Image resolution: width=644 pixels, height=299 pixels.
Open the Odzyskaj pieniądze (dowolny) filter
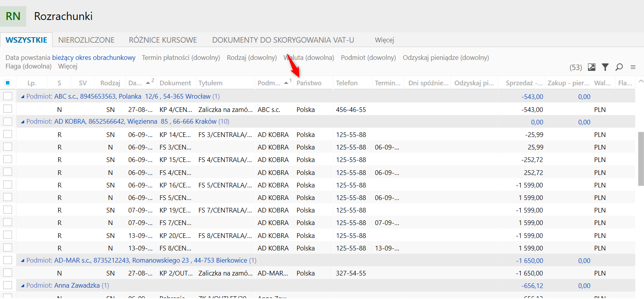[446, 58]
